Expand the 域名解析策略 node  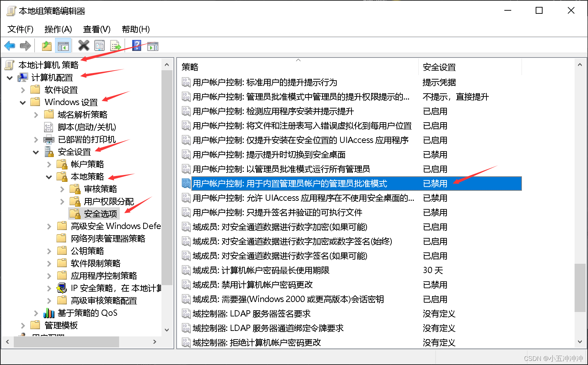pos(36,115)
